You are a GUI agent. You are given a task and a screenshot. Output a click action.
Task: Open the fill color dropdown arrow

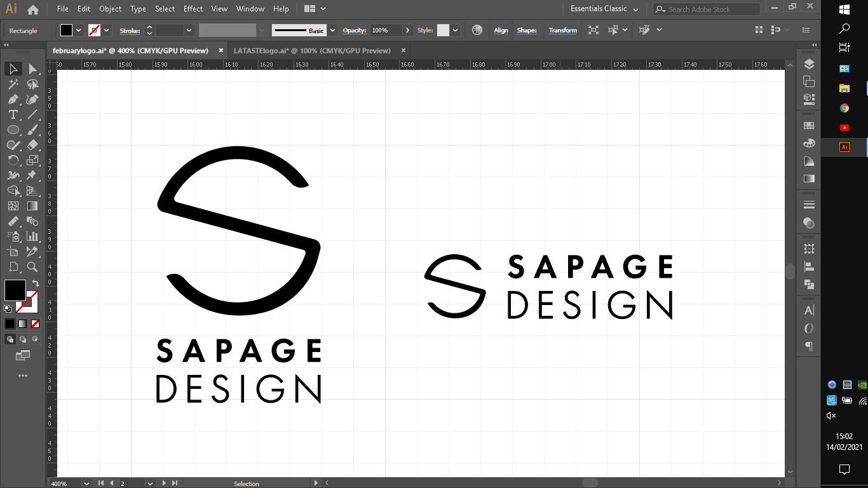point(79,30)
